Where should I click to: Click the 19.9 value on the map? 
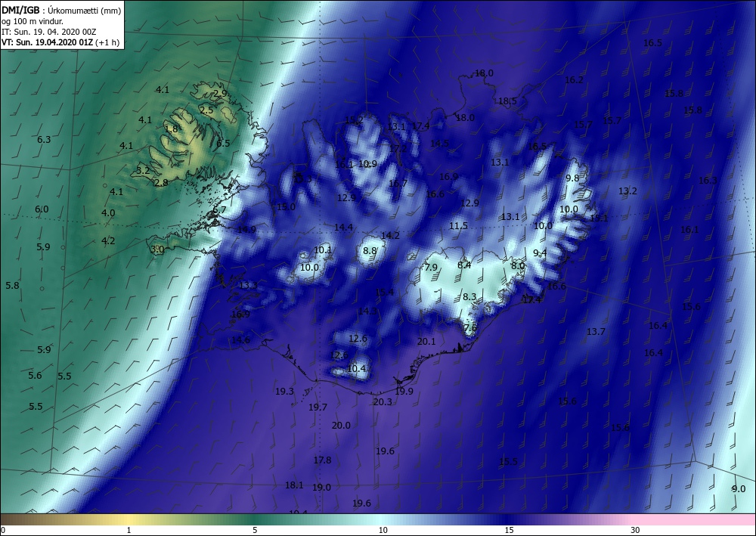pos(404,392)
